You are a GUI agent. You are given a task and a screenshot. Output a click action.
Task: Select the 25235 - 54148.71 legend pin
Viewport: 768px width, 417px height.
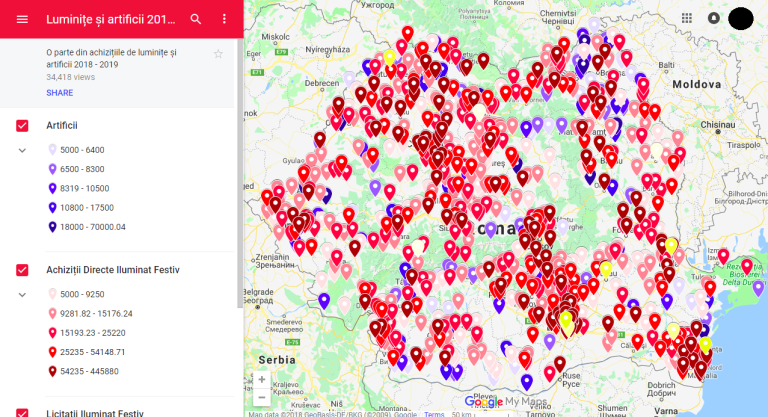click(x=52, y=352)
